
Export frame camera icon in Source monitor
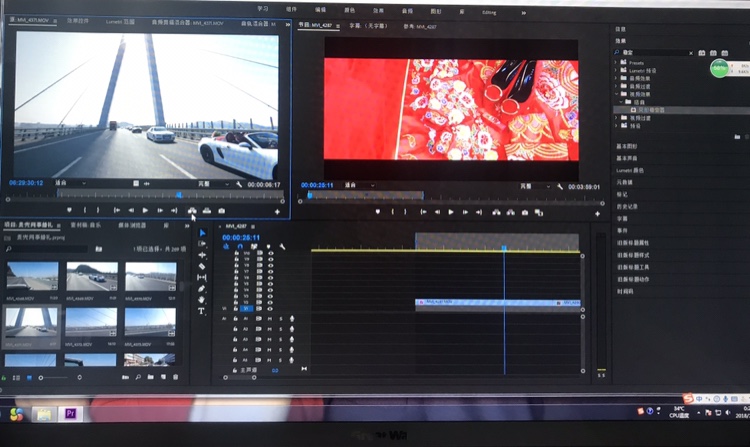click(x=221, y=210)
